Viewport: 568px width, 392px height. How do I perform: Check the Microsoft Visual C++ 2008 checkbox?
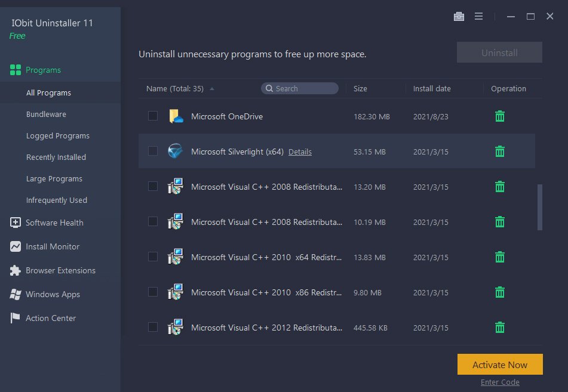point(153,186)
